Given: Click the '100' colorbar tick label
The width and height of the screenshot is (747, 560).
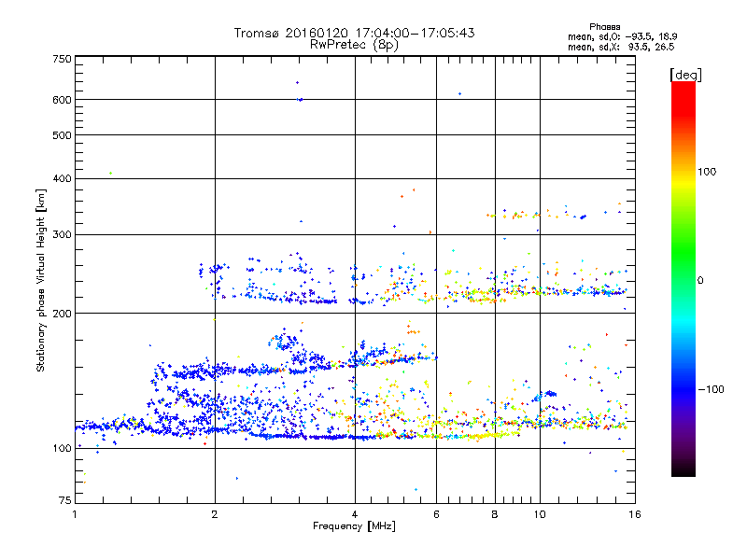Looking at the screenshot, I should [x=707, y=172].
